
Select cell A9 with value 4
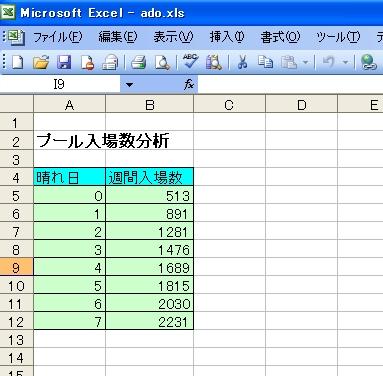[69, 267]
